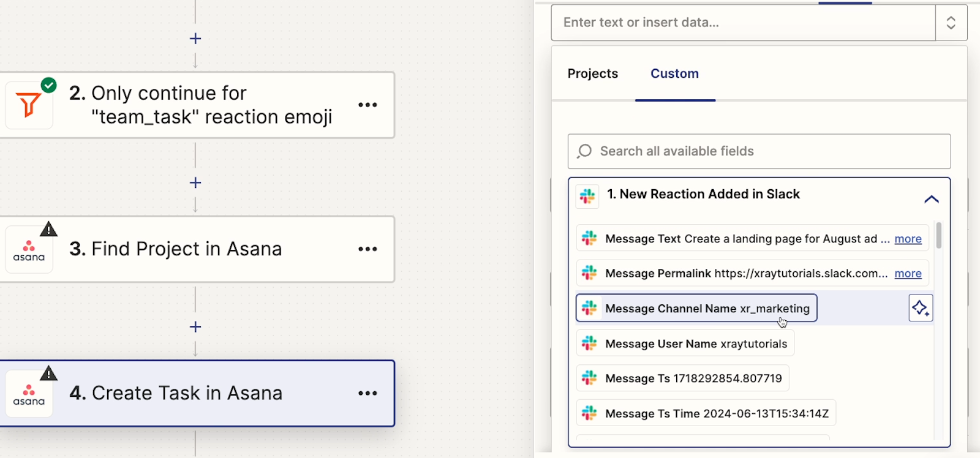Screen dimensions: 980x458
Task: Click the field list scrollbar
Action: click(938, 235)
